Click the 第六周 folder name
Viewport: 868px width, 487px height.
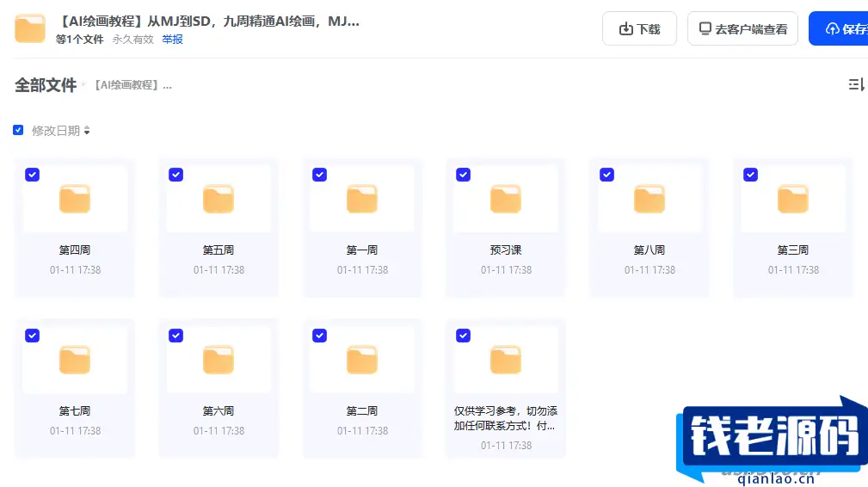(x=219, y=411)
